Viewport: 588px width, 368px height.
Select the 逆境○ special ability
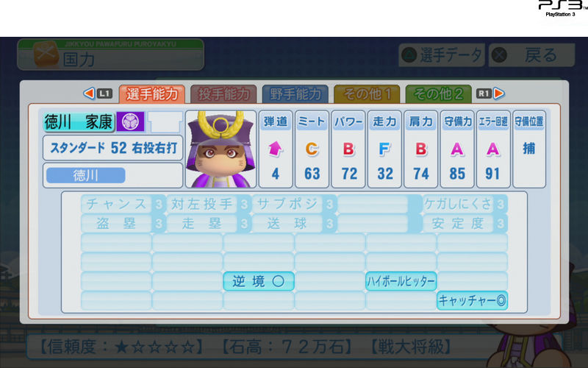(x=259, y=281)
